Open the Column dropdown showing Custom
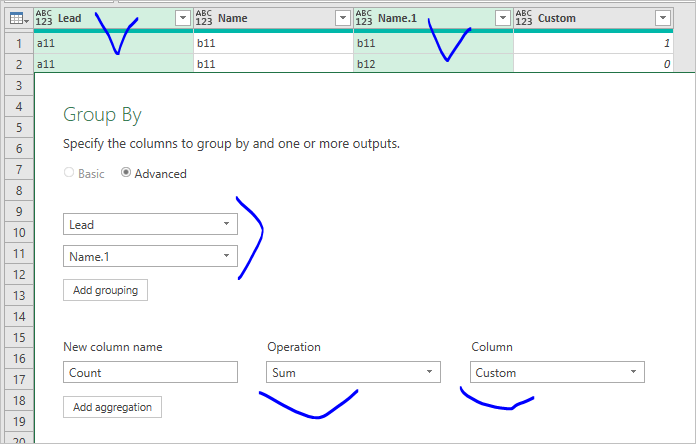Image resolution: width=696 pixels, height=444 pixels. point(557,372)
